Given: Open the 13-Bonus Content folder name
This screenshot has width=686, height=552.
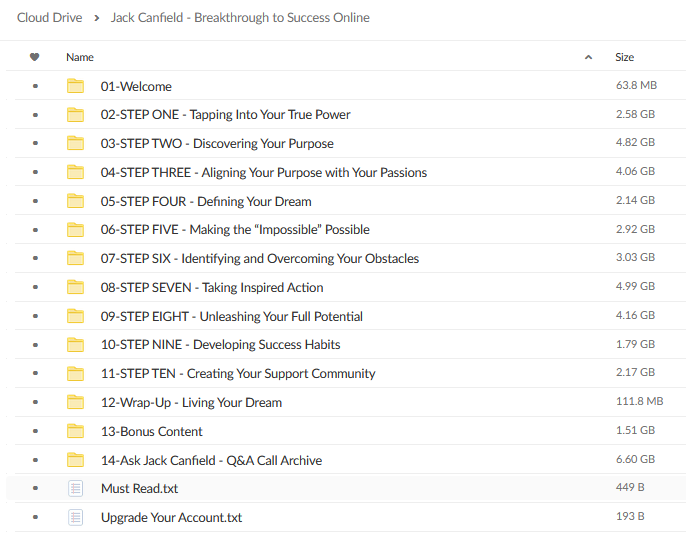Looking at the screenshot, I should click(152, 431).
